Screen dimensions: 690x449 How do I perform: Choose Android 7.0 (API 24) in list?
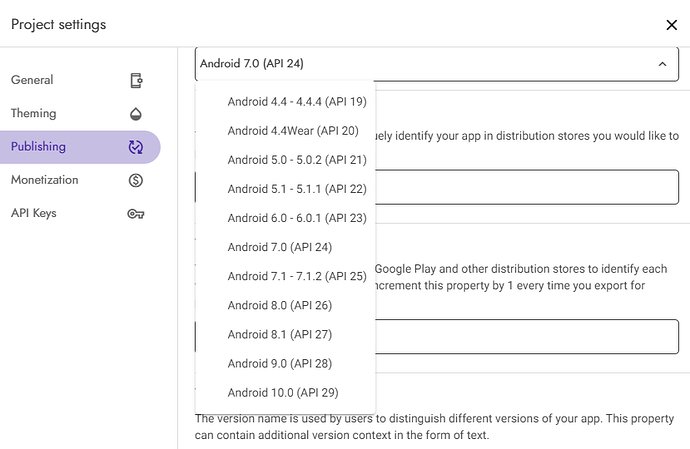point(285,247)
